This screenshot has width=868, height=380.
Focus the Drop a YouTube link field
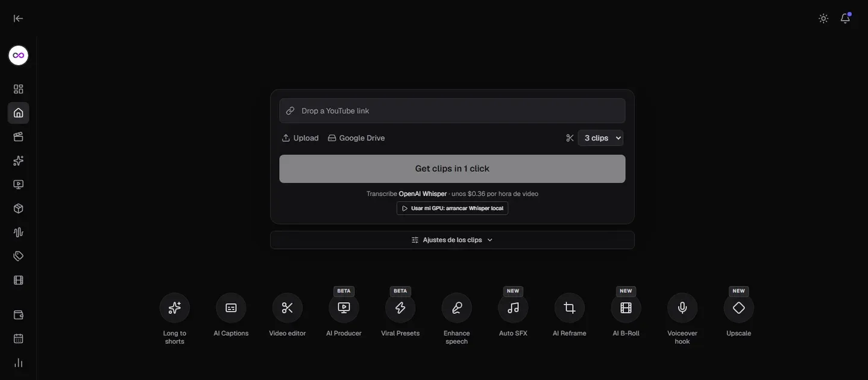click(452, 111)
